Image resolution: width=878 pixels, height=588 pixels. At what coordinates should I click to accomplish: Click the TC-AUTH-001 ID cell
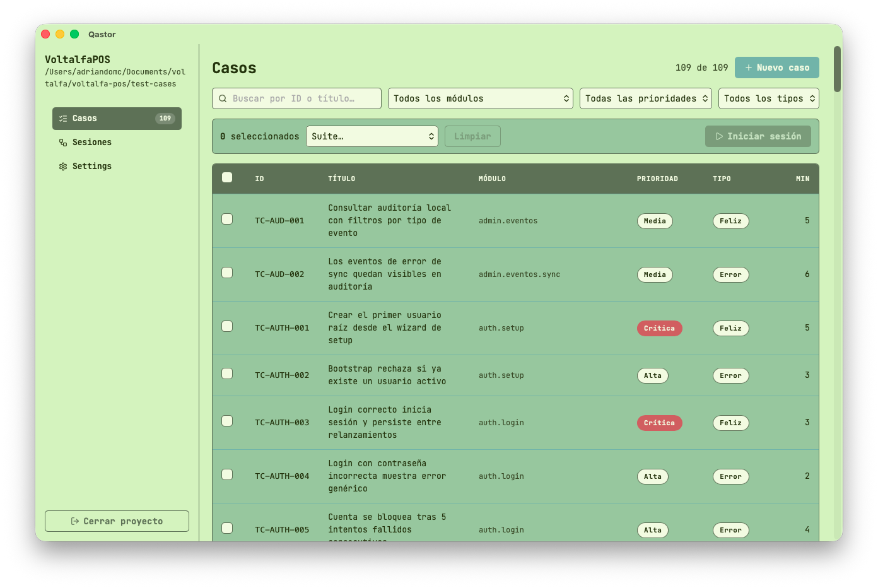click(x=282, y=328)
